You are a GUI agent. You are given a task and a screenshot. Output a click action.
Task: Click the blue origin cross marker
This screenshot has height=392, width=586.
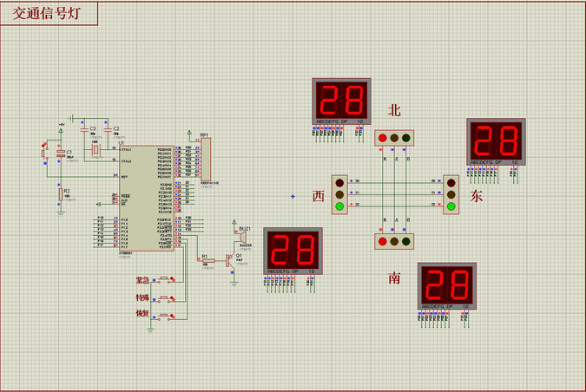point(293,196)
